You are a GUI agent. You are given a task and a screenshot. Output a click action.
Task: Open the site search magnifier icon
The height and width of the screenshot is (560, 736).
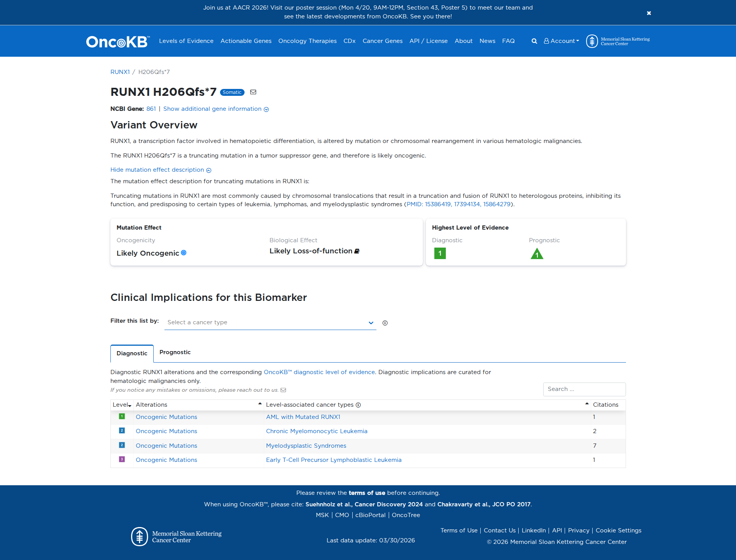click(534, 41)
